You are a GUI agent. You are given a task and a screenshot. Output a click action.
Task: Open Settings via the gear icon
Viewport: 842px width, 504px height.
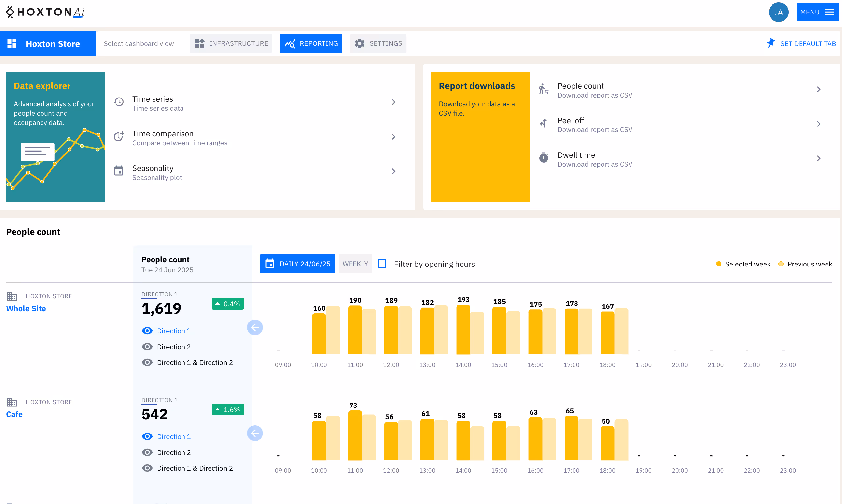point(360,43)
